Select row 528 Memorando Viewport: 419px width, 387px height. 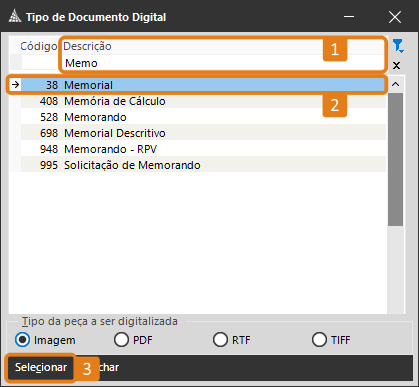203,117
